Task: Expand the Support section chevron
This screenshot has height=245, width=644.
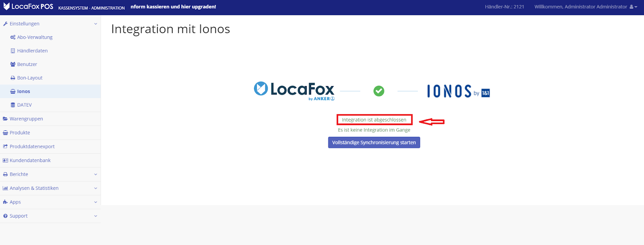Action: pos(95,216)
